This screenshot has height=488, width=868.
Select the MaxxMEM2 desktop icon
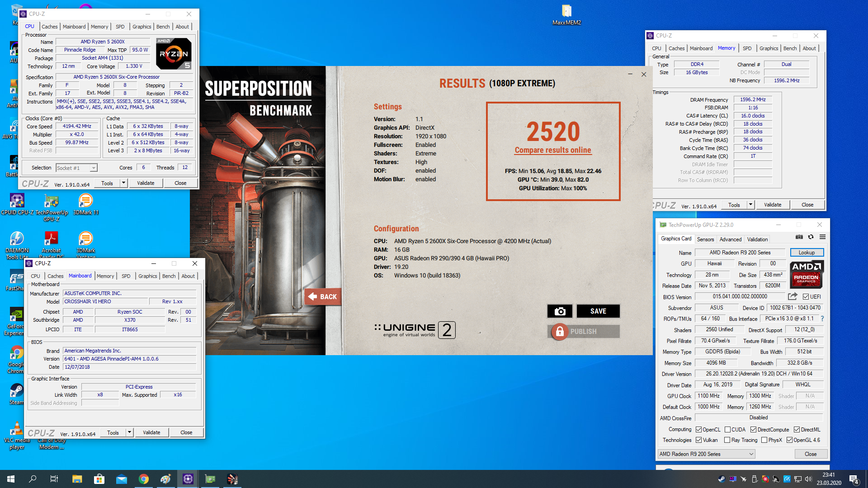tap(566, 14)
